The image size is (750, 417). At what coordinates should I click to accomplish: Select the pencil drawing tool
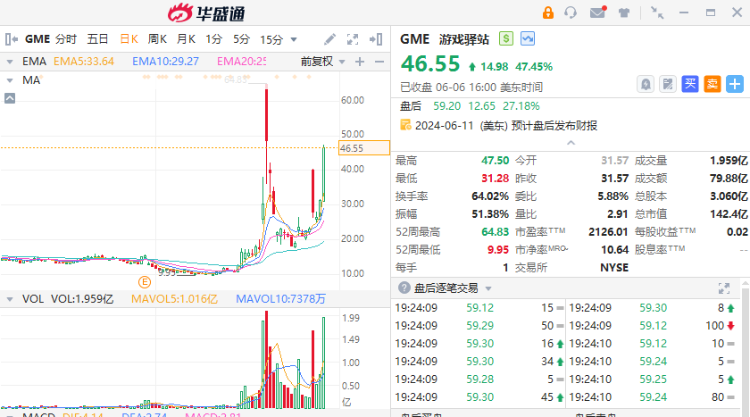(x=330, y=39)
